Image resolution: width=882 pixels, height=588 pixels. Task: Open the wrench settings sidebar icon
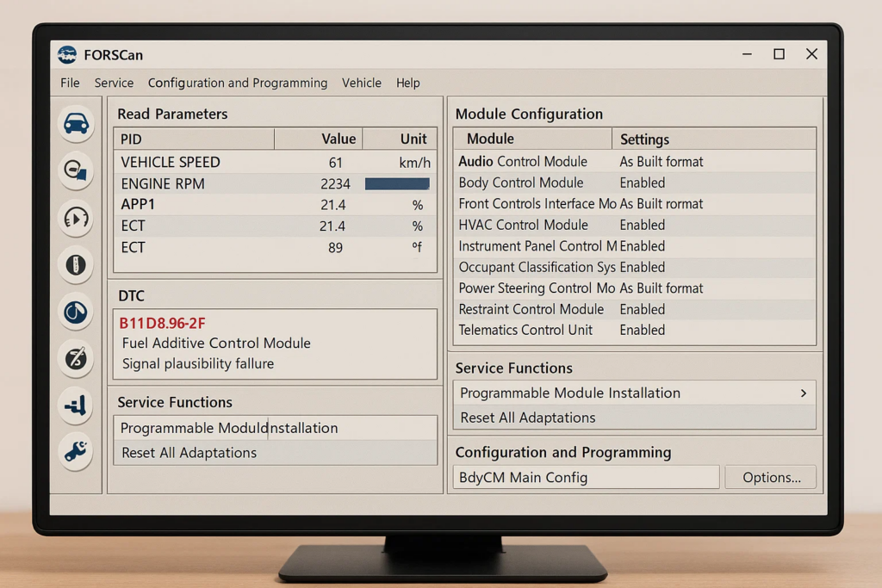click(x=76, y=451)
